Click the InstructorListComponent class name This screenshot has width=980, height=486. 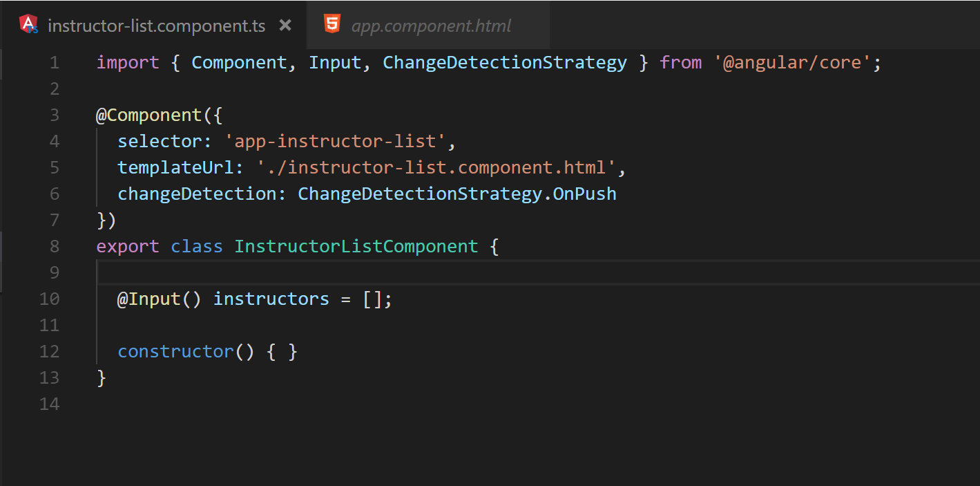point(356,247)
